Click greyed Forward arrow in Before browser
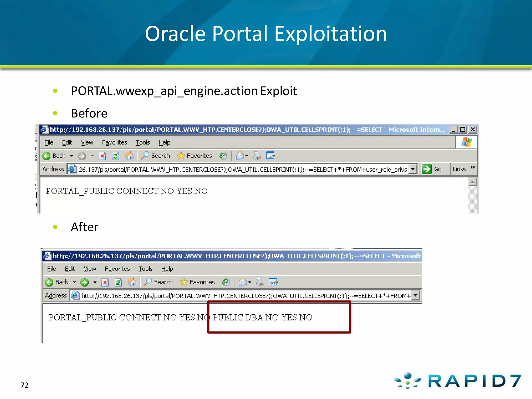 coord(82,156)
